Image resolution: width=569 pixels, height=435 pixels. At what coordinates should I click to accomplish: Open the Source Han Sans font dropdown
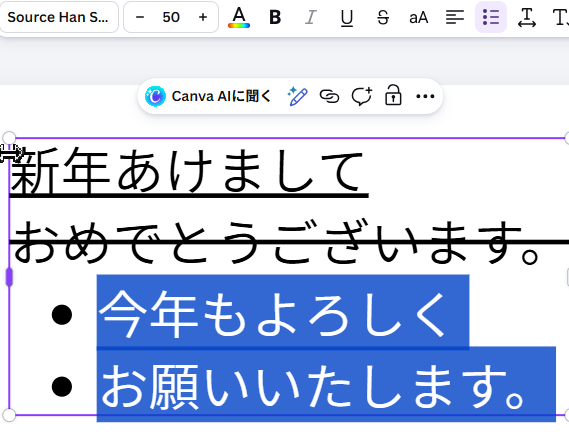(x=58, y=17)
